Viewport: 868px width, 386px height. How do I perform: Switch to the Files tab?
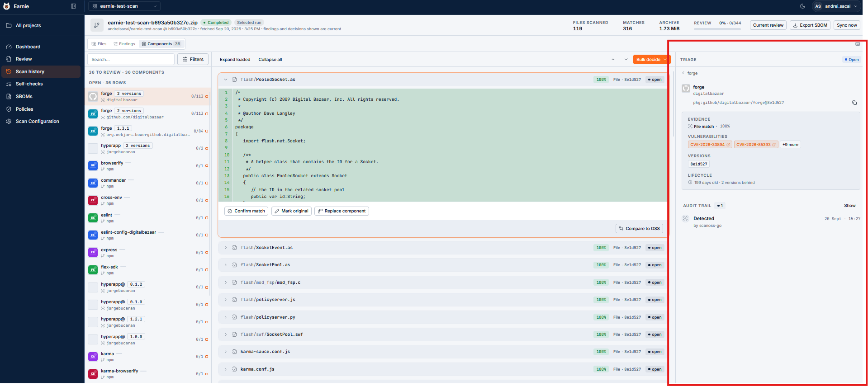point(99,44)
